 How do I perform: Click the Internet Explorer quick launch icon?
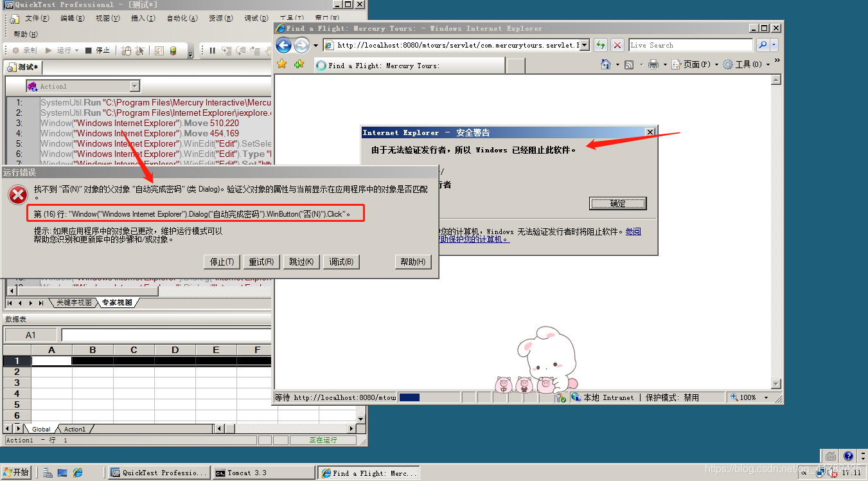point(78,473)
